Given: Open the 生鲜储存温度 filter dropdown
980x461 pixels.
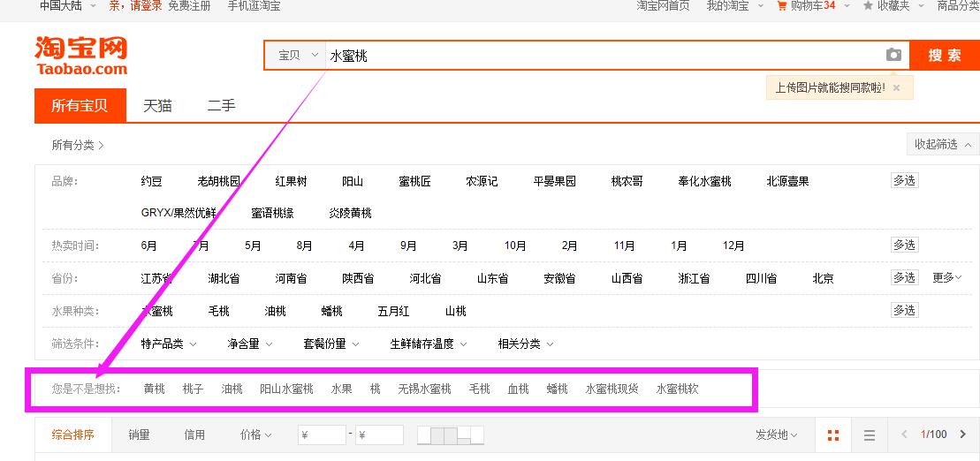Looking at the screenshot, I should click(429, 344).
